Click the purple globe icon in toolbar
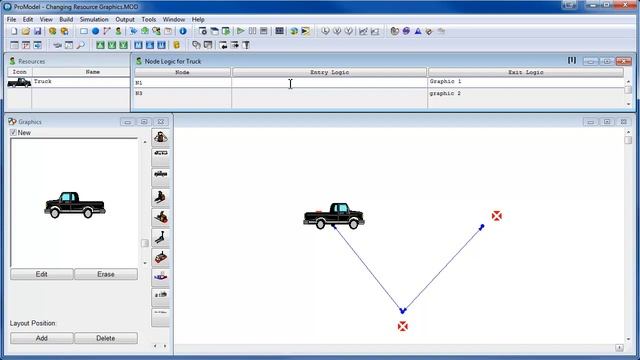This screenshot has height=360, width=640. point(406,31)
